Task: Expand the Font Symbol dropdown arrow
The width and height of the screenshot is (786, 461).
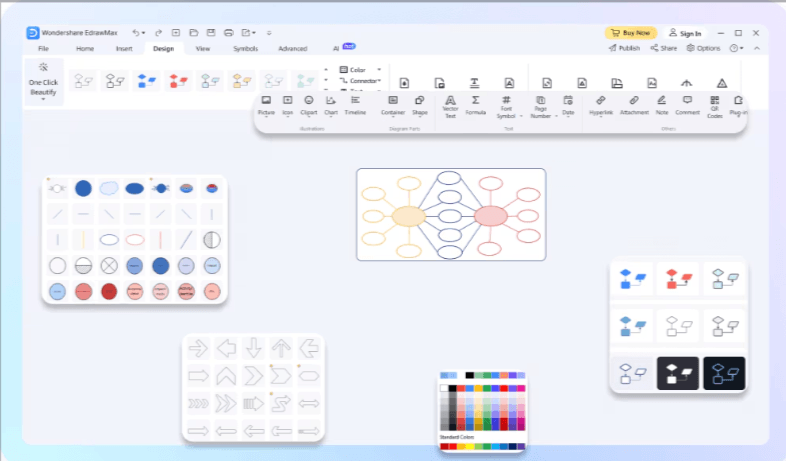Action: [521, 116]
